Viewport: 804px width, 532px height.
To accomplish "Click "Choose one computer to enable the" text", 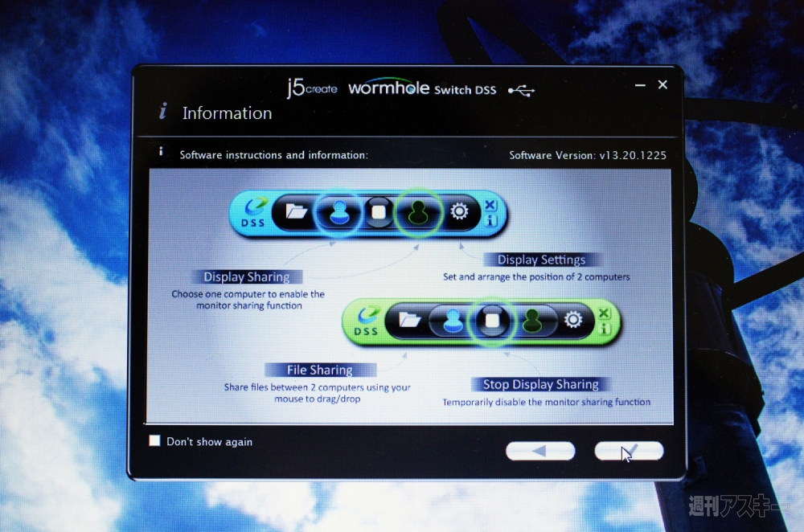I will click(x=248, y=293).
